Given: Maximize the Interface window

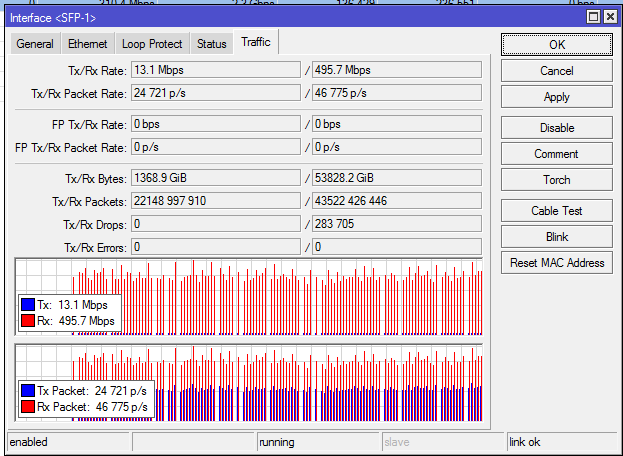Looking at the screenshot, I should pos(594,17).
